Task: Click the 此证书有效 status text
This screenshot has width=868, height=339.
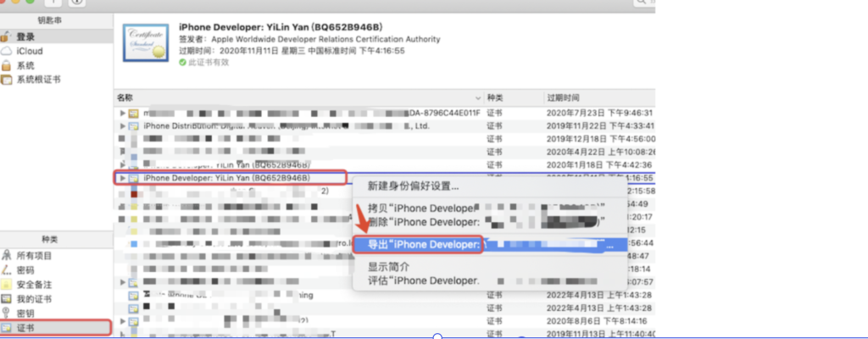Action: tap(209, 63)
